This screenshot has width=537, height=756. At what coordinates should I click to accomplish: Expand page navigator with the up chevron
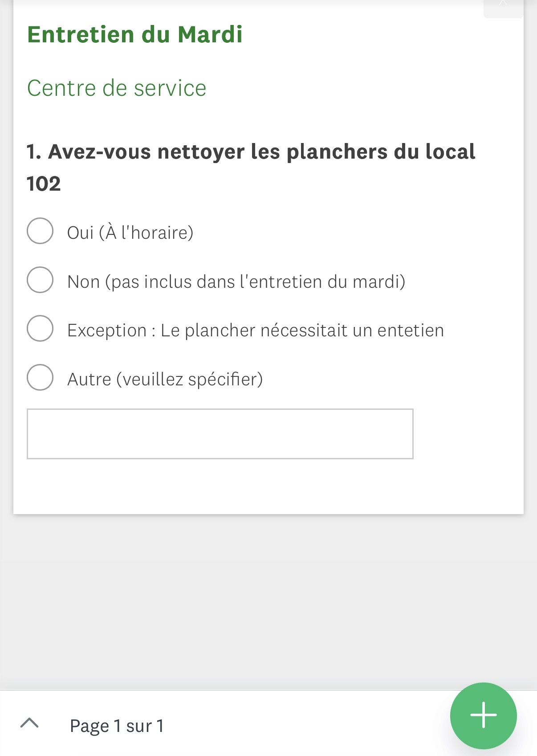click(29, 723)
